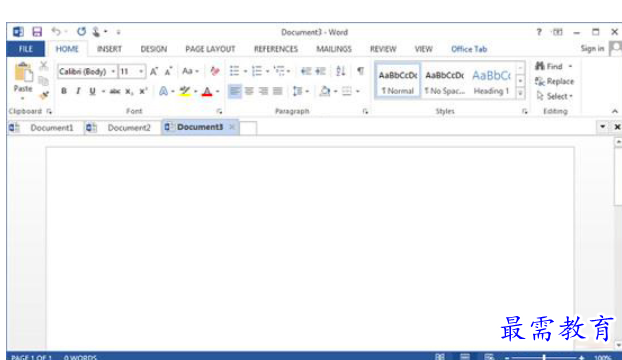Activate the Format Painter brush
The height and width of the screenshot is (360, 622).
point(44,95)
